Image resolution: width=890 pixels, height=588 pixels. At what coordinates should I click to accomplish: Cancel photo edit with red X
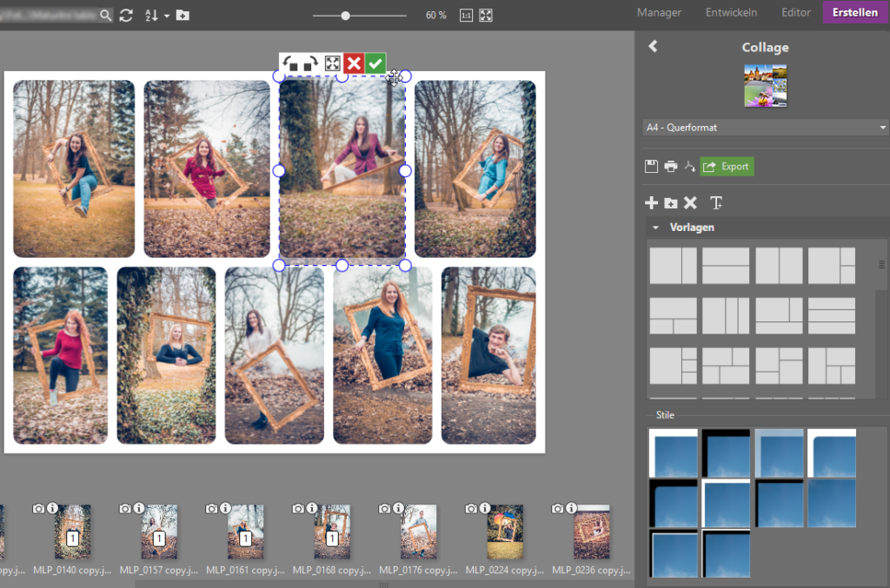tap(354, 63)
